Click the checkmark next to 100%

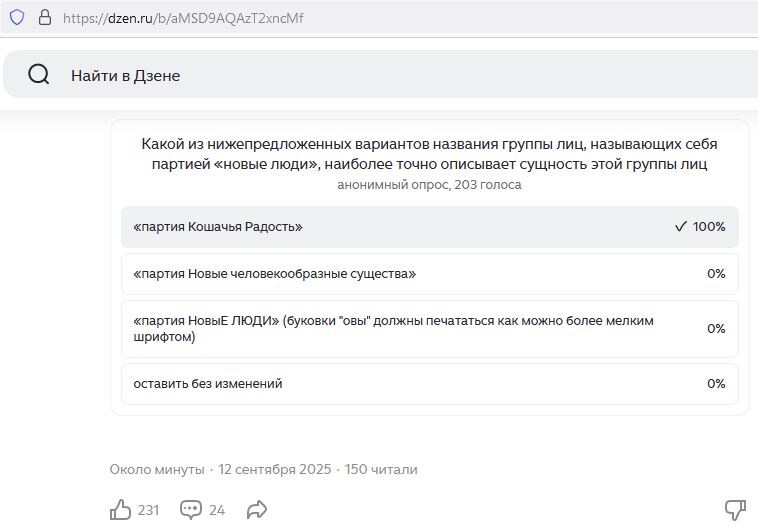pos(681,226)
